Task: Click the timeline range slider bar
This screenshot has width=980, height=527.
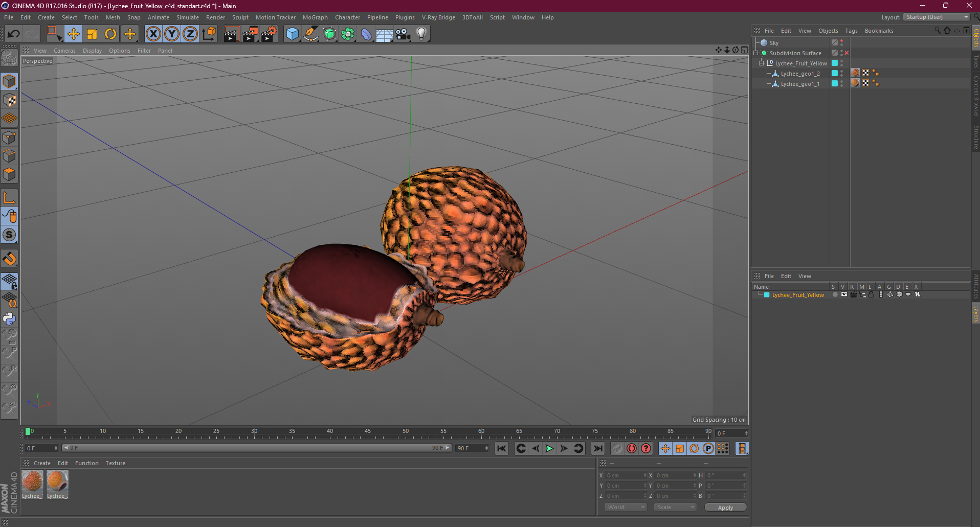Action: click(x=257, y=448)
